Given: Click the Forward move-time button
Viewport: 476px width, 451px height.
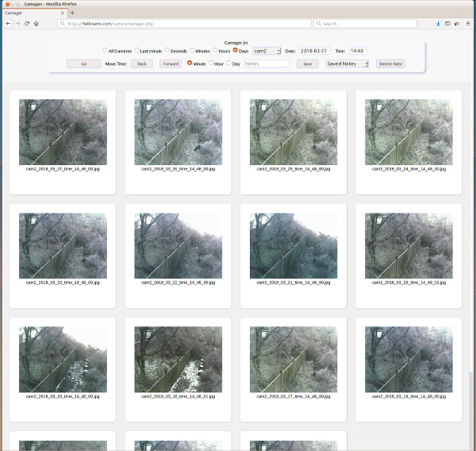Looking at the screenshot, I should tap(171, 64).
